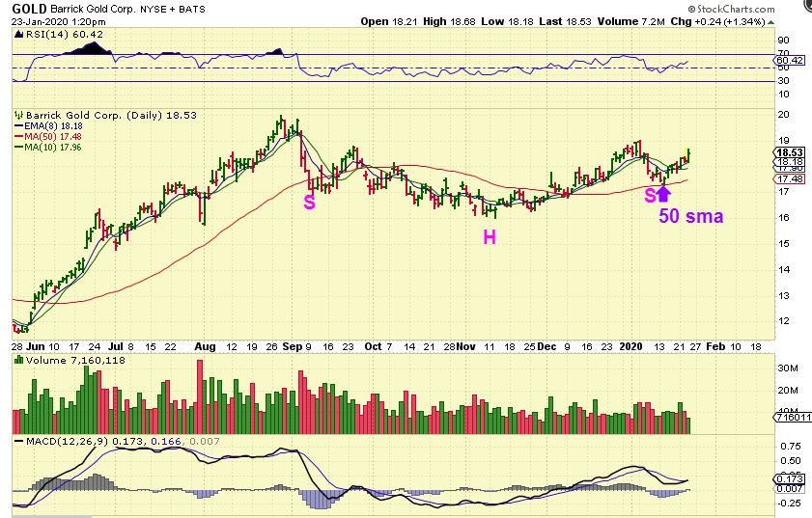
Task: Click the 'Sep' date axis label
Action: coord(293,346)
